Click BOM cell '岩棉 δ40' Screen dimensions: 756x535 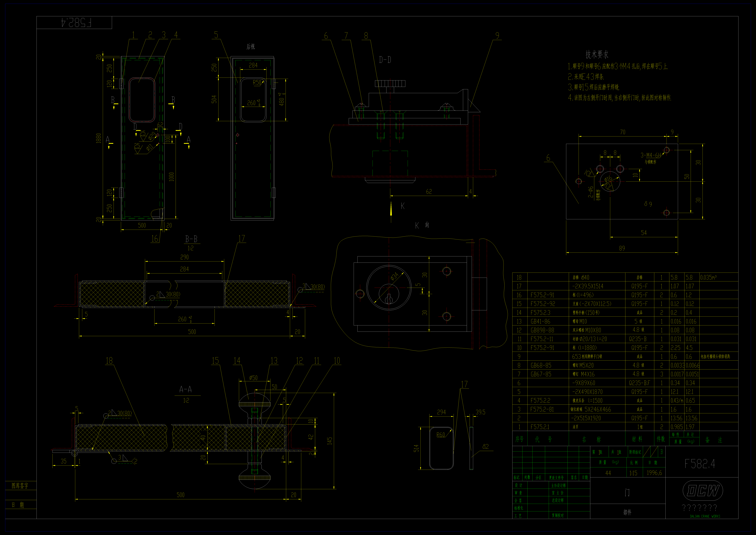pos(581,278)
